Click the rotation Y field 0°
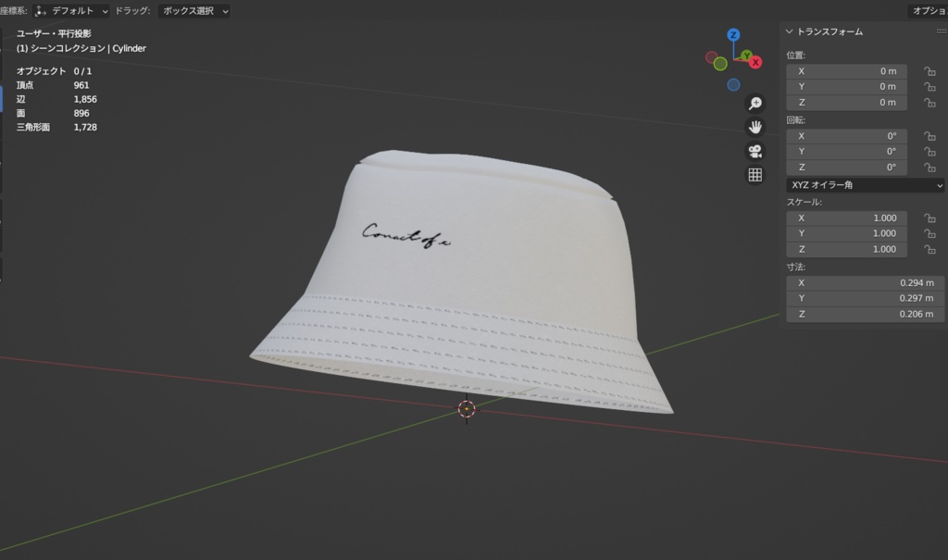Viewport: 948px width, 560px height. [846, 152]
